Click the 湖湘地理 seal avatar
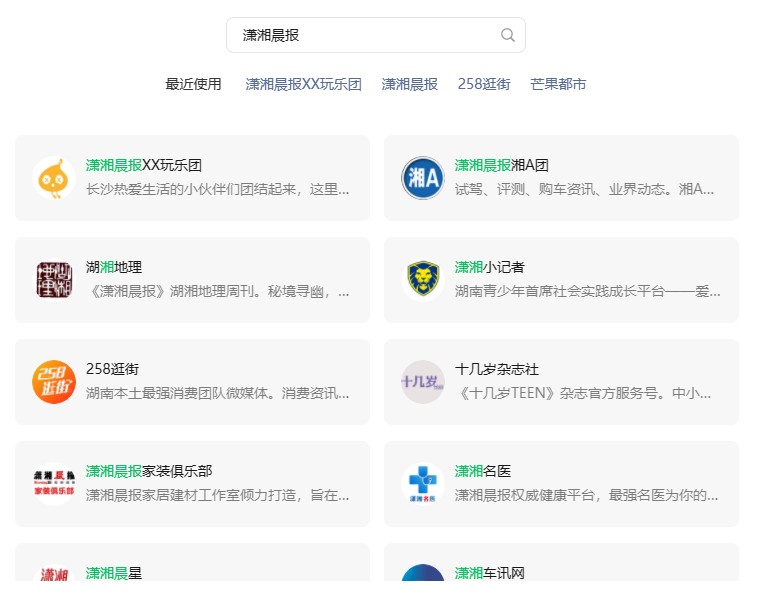 click(x=54, y=280)
